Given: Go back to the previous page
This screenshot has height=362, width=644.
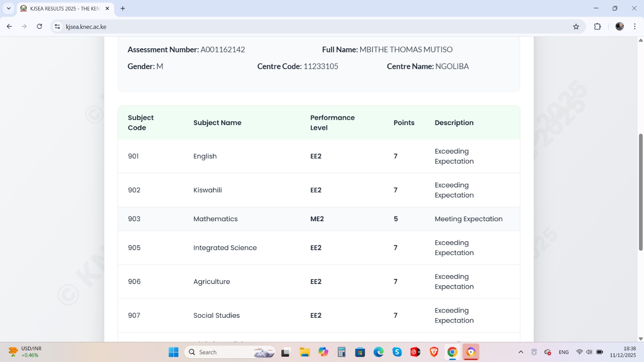Looking at the screenshot, I should click(9, 27).
